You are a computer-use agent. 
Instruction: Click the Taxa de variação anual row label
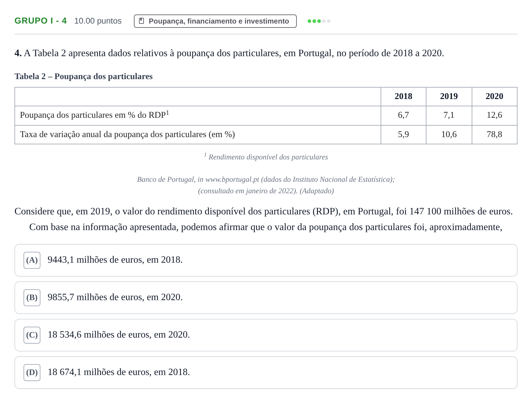point(127,134)
